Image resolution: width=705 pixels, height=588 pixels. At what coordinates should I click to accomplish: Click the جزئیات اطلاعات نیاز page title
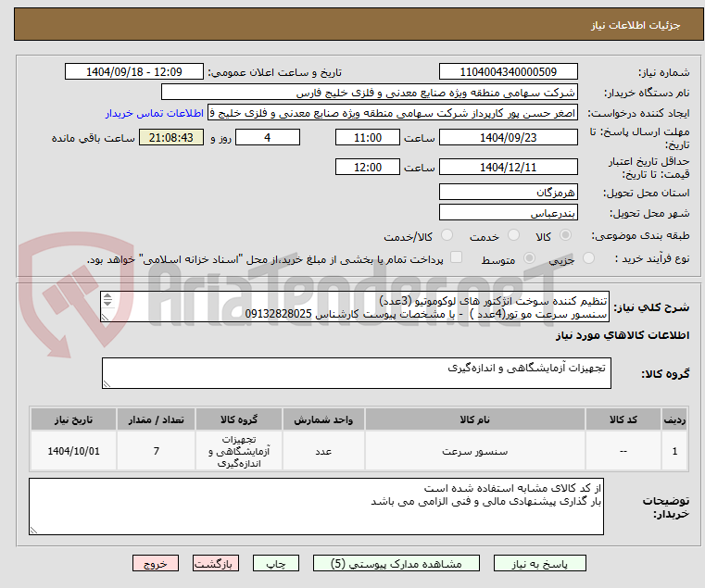(x=636, y=25)
